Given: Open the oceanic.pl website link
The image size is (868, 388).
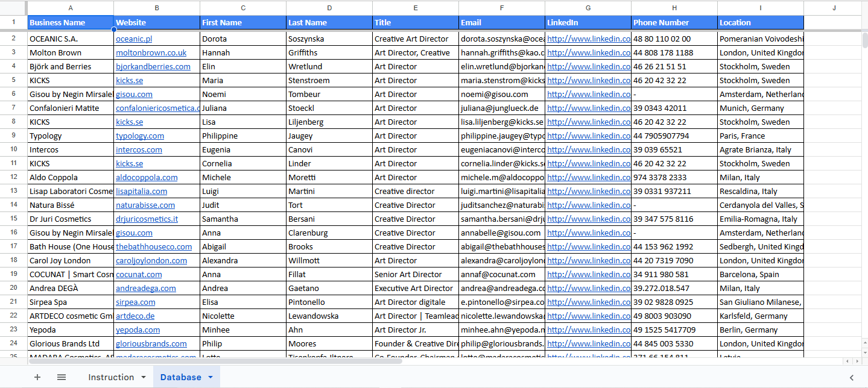Looking at the screenshot, I should (x=134, y=39).
